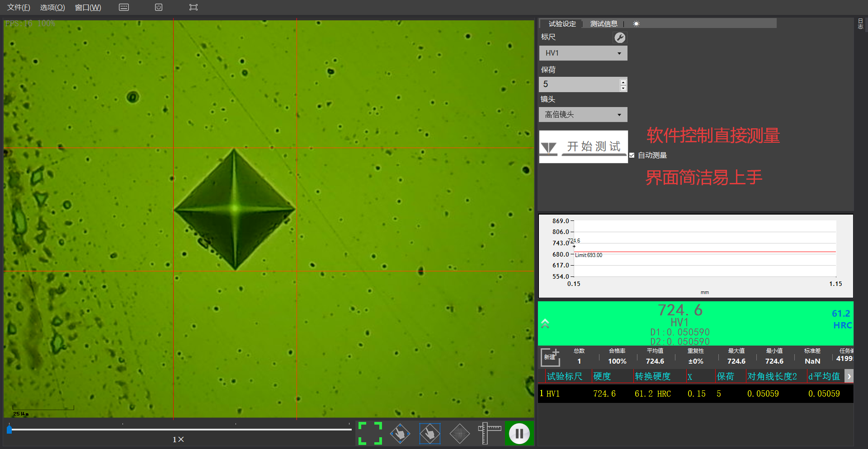Click the keyboard icon in top toolbar

click(x=124, y=7)
